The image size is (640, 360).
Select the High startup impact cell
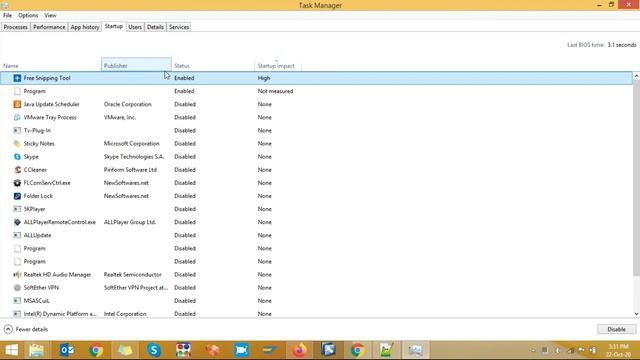point(264,78)
